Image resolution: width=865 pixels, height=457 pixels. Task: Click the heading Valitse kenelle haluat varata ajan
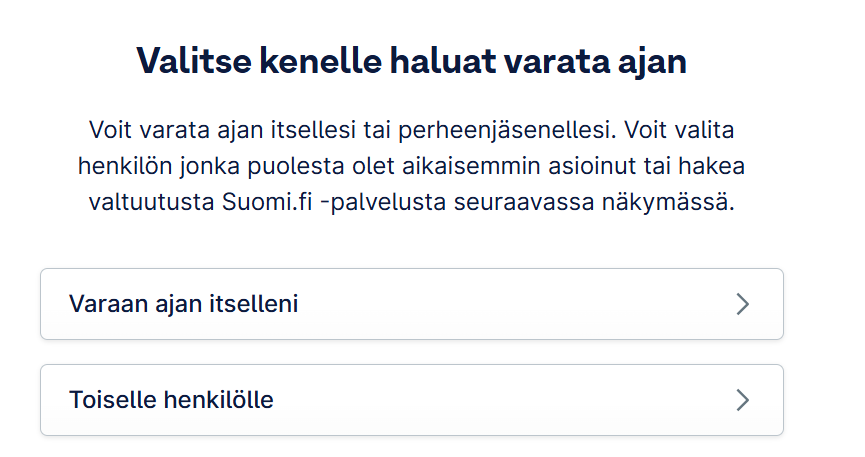click(411, 61)
